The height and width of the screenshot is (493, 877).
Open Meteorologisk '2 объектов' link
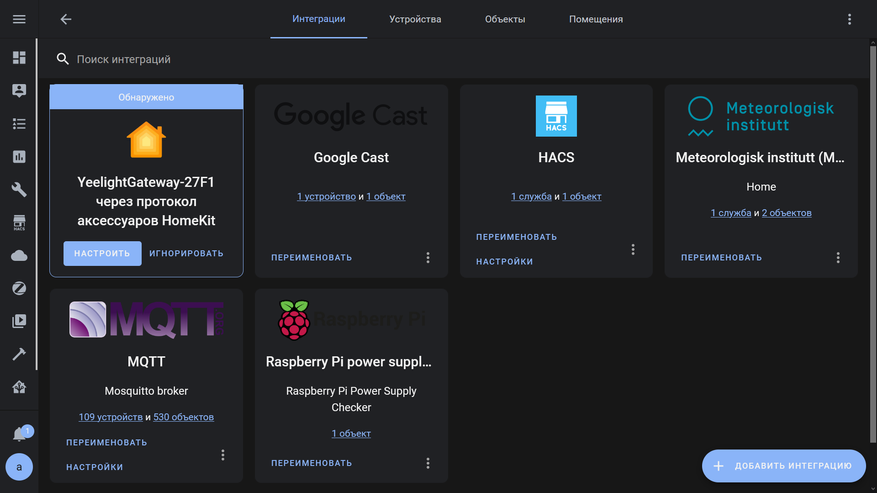(786, 213)
